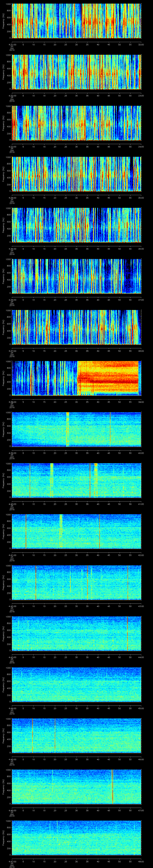This screenshot has width=153, height=868.
Task: Click the yellow burst near 22 s in 4:41 panel
Action: click(x=61, y=531)
